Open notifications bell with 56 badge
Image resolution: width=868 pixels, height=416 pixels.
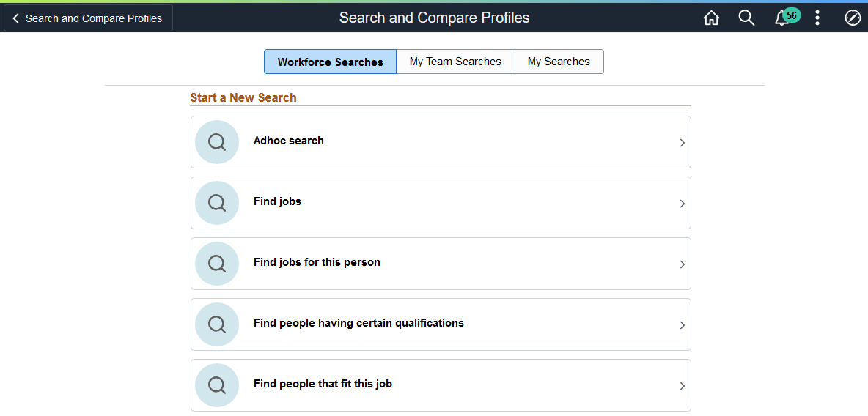[x=783, y=18]
